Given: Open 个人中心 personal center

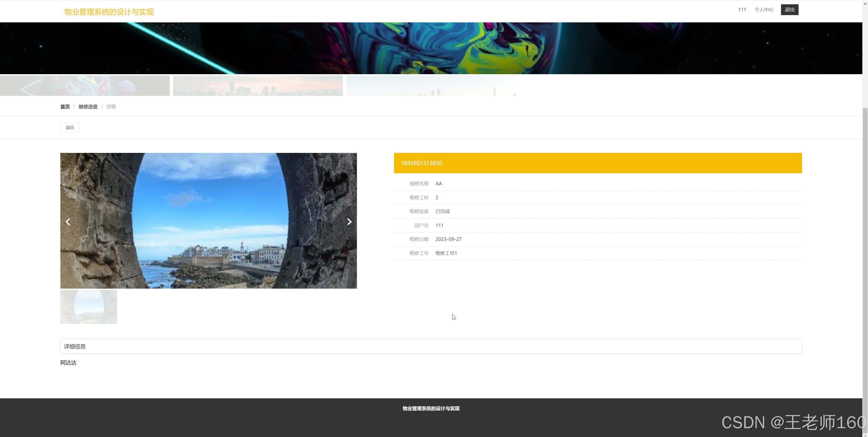Looking at the screenshot, I should (764, 10).
